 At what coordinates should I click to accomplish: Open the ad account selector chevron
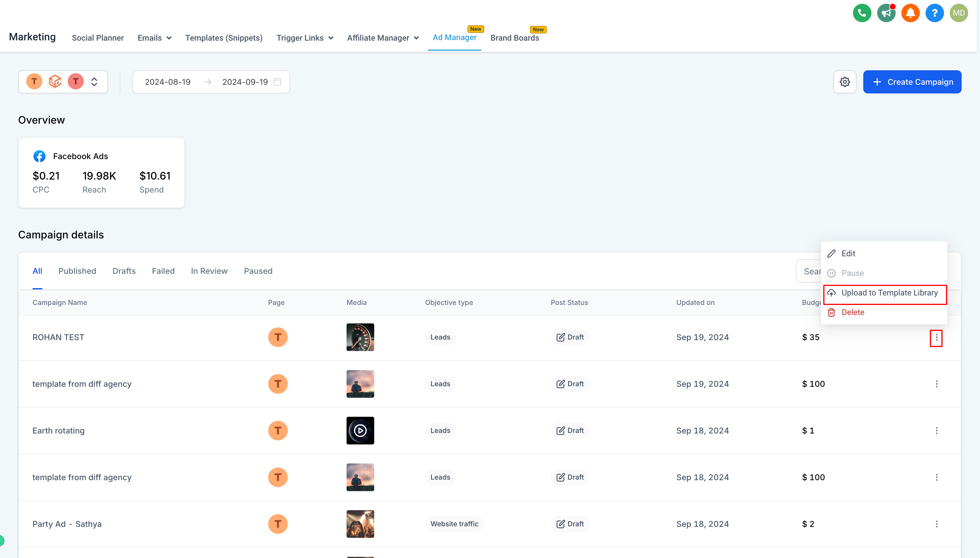coord(94,82)
